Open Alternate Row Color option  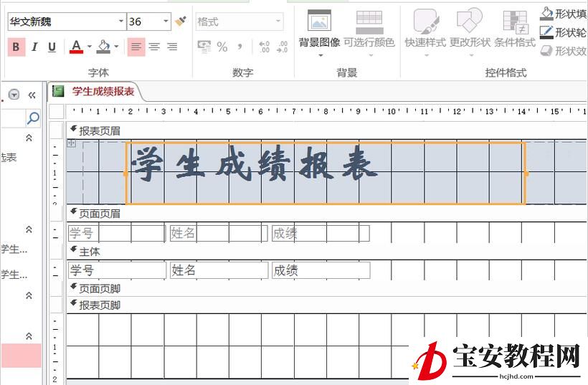tap(369, 33)
